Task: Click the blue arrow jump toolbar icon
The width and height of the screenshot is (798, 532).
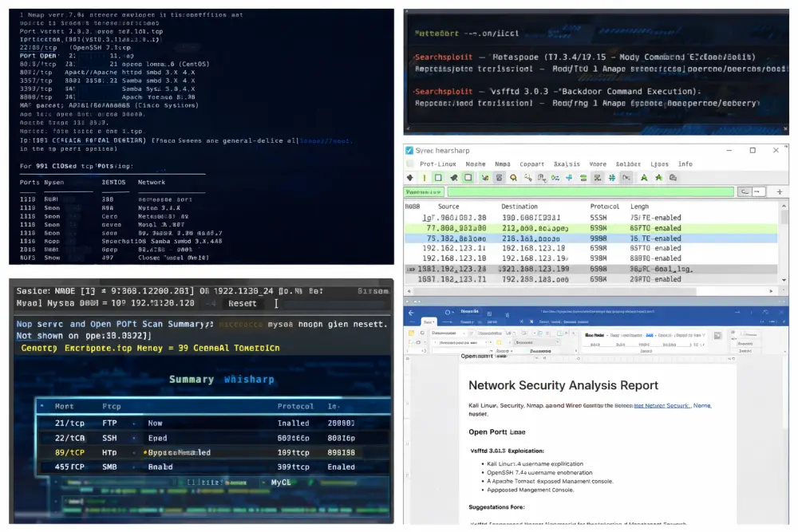Action: point(569,178)
